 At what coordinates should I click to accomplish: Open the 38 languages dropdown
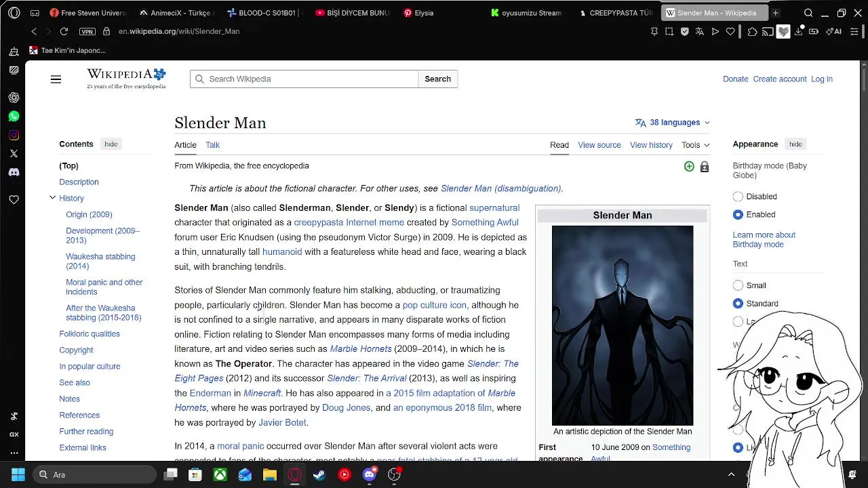pyautogui.click(x=673, y=123)
